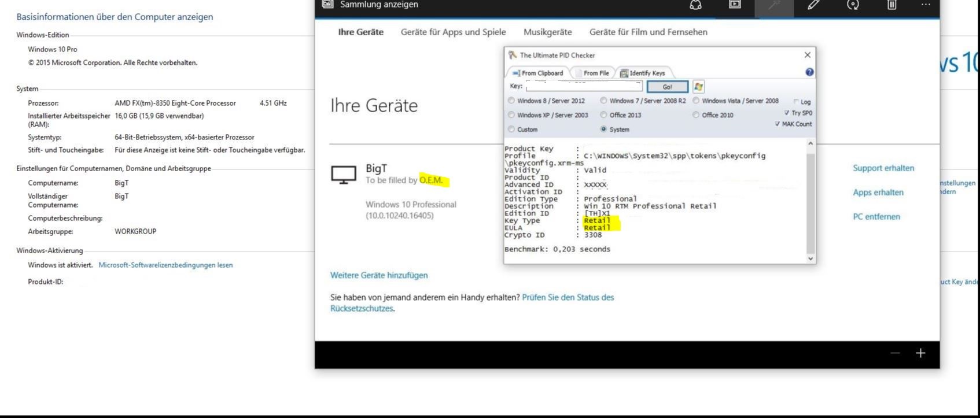Select the System radio button
The width and height of the screenshot is (980, 418).
pos(603,130)
